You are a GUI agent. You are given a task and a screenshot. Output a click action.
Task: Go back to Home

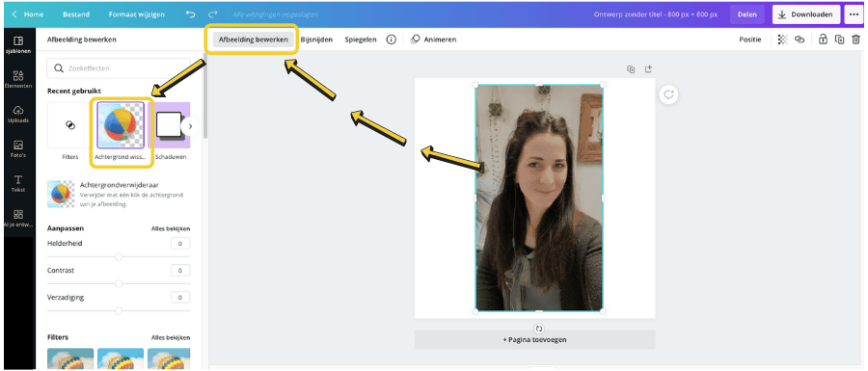point(28,14)
